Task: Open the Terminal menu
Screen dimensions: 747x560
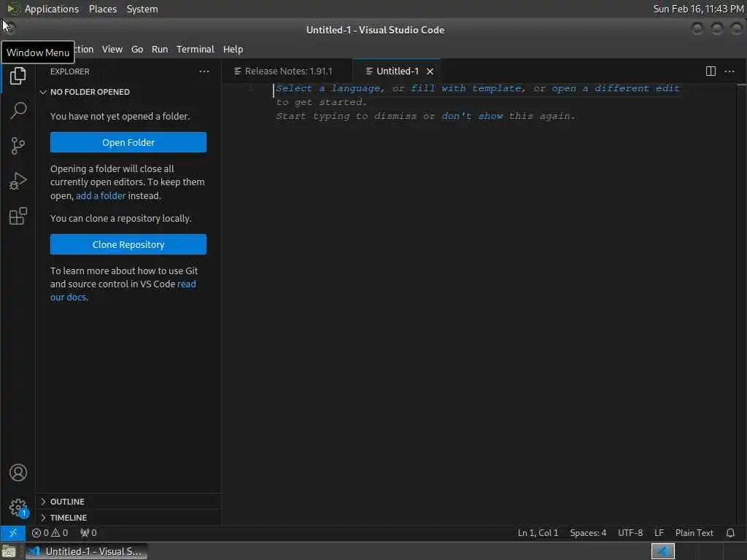Action: pos(196,49)
